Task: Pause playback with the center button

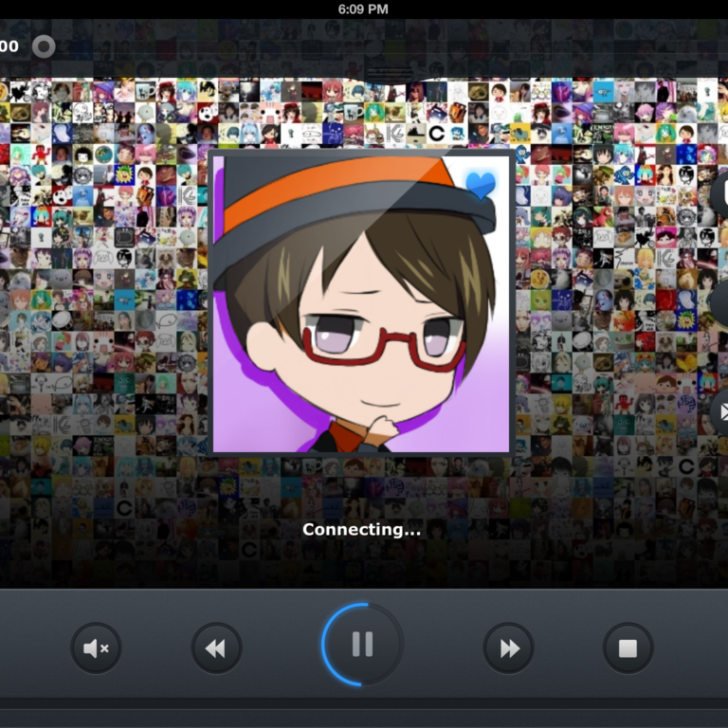Action: (x=362, y=645)
